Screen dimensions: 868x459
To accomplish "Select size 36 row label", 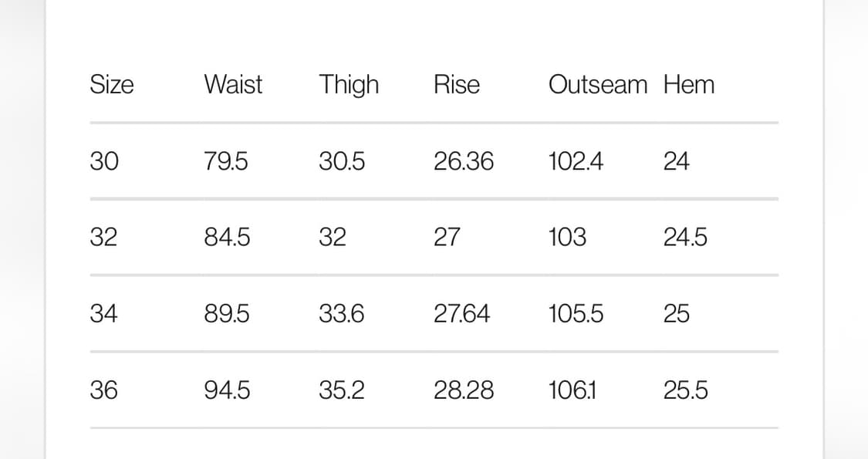I will (103, 390).
